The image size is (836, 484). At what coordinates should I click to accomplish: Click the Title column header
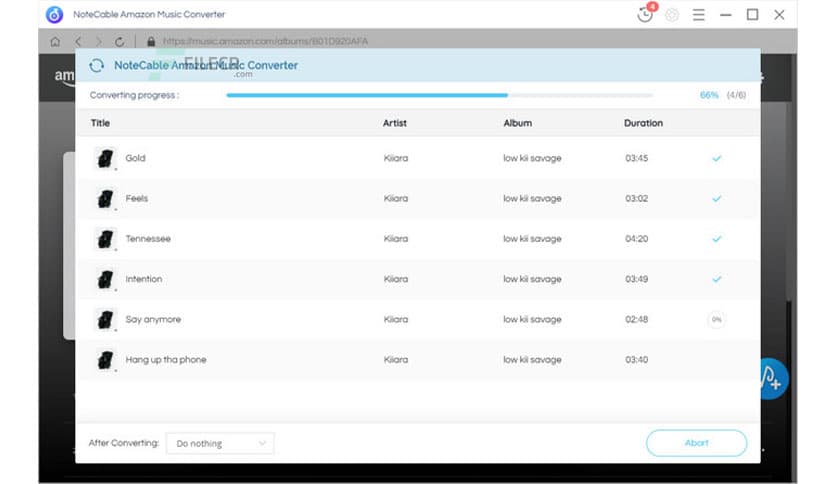click(100, 123)
